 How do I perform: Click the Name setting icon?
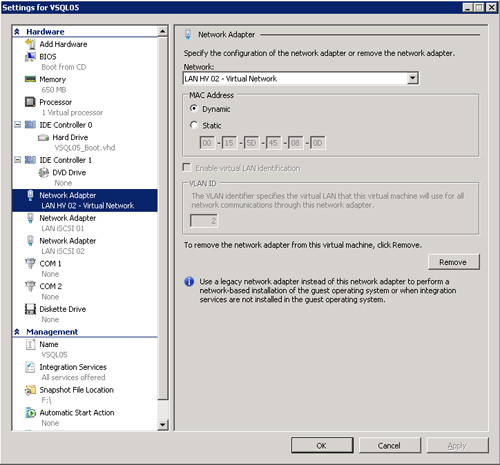coord(30,344)
